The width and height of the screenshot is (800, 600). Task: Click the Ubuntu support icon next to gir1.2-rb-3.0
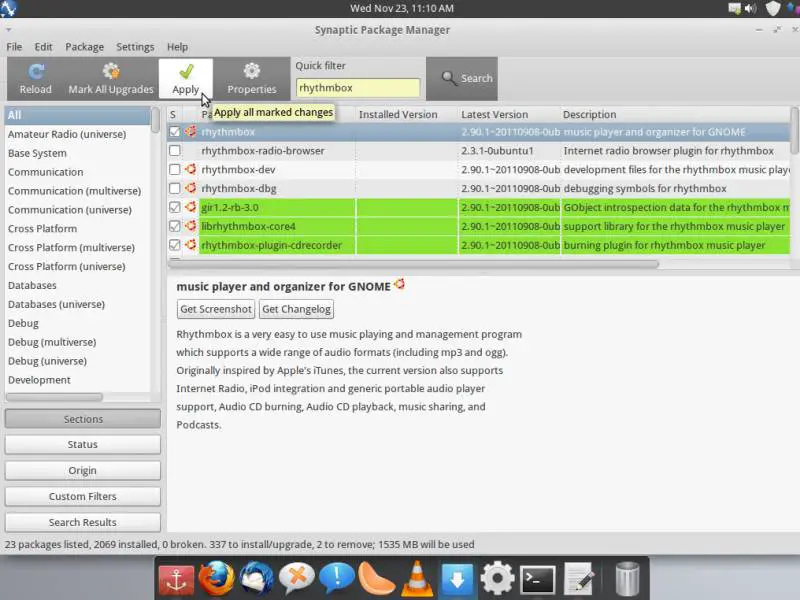coord(191,207)
